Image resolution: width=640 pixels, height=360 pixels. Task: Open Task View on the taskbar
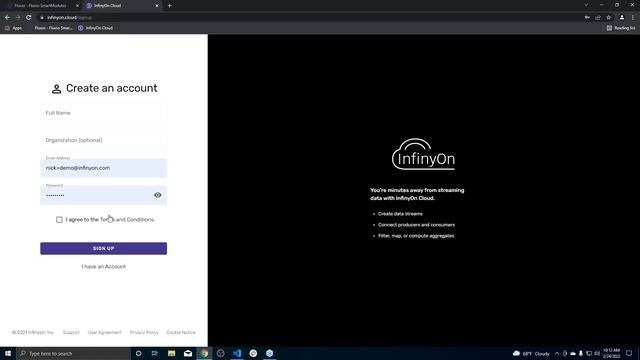pos(155,353)
